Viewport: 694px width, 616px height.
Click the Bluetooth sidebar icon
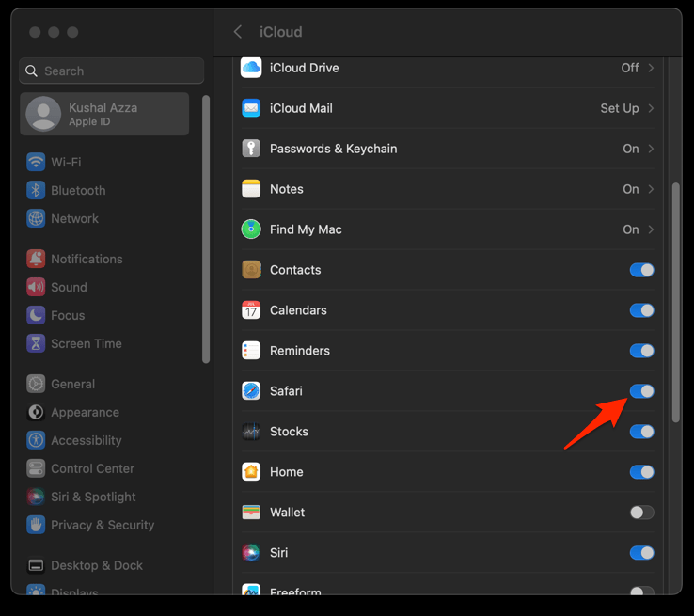click(x=36, y=190)
